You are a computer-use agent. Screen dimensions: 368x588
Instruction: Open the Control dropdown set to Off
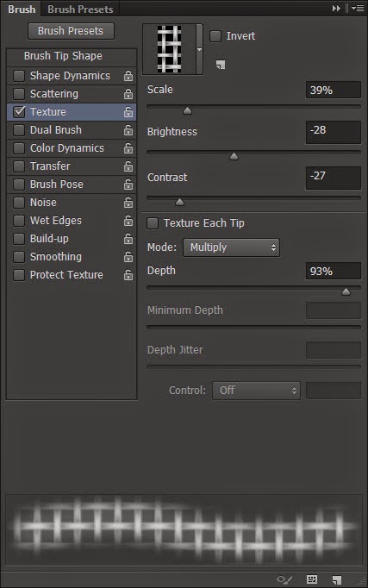[256, 391]
